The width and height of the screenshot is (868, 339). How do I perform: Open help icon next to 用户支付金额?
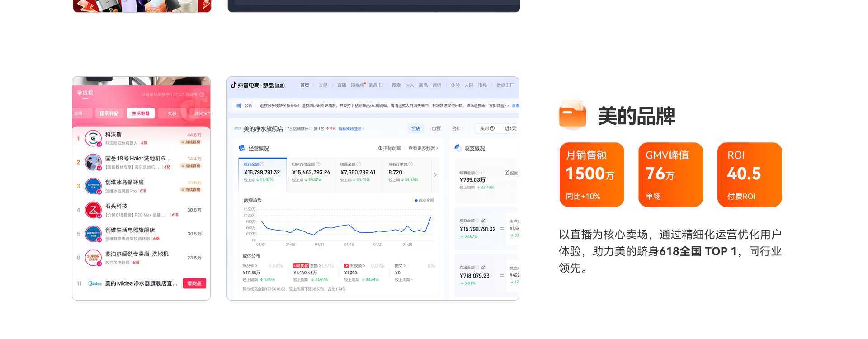coord(318,164)
